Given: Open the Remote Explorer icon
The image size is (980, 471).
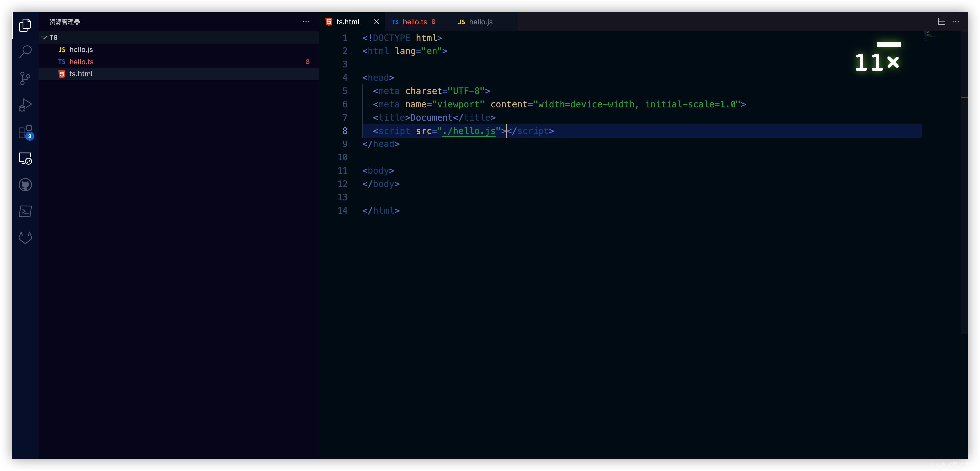Looking at the screenshot, I should pyautogui.click(x=25, y=158).
